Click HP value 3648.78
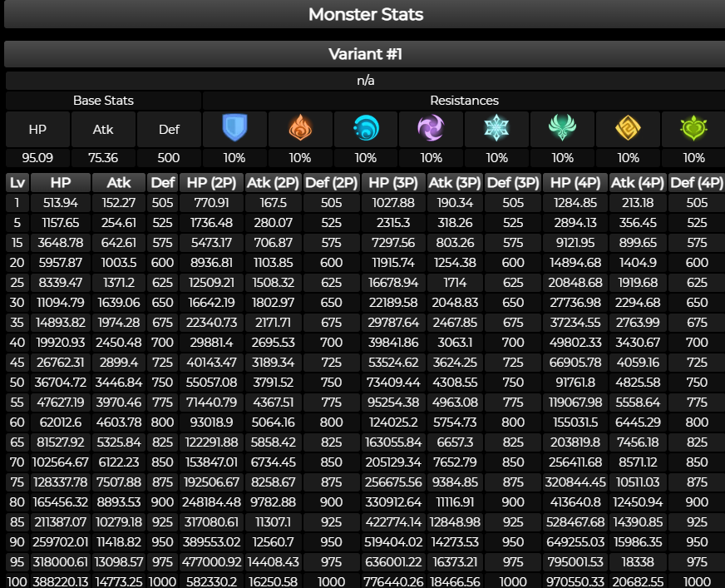Viewport: 725px width, 588px height. [61, 242]
